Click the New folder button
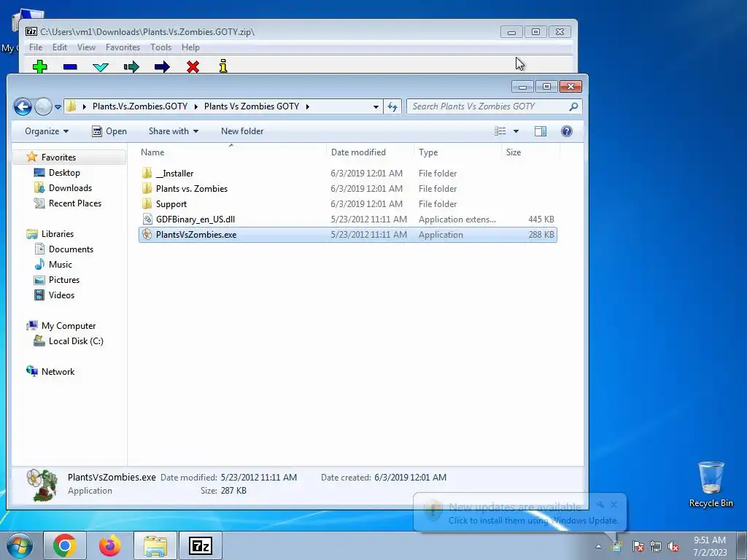 (x=242, y=131)
